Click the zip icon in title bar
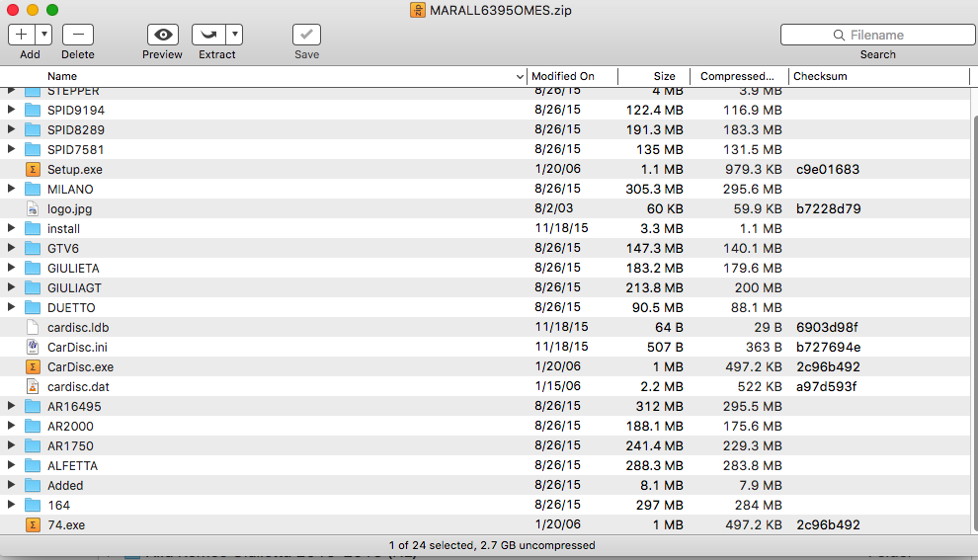This screenshot has width=978, height=560. (x=418, y=10)
